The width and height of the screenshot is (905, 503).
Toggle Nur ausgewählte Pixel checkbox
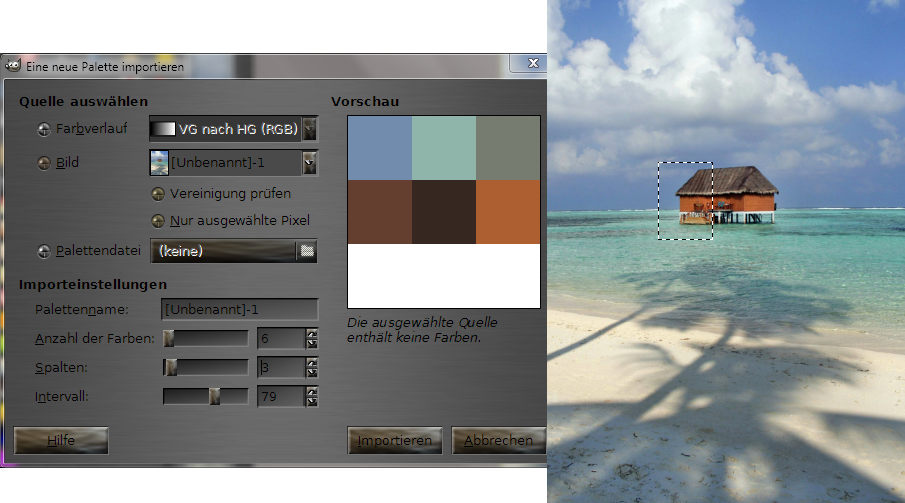pyautogui.click(x=158, y=221)
